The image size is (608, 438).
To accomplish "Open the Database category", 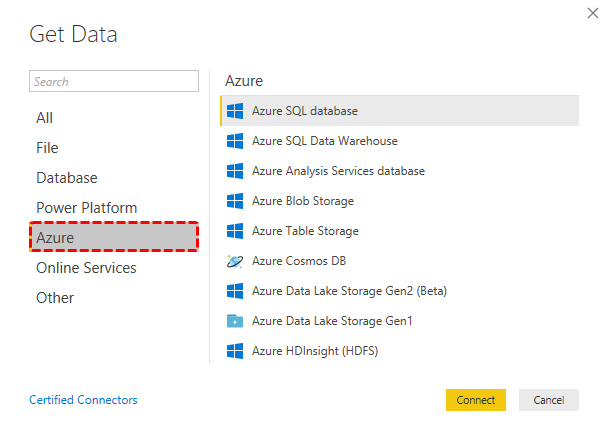I will tap(67, 178).
